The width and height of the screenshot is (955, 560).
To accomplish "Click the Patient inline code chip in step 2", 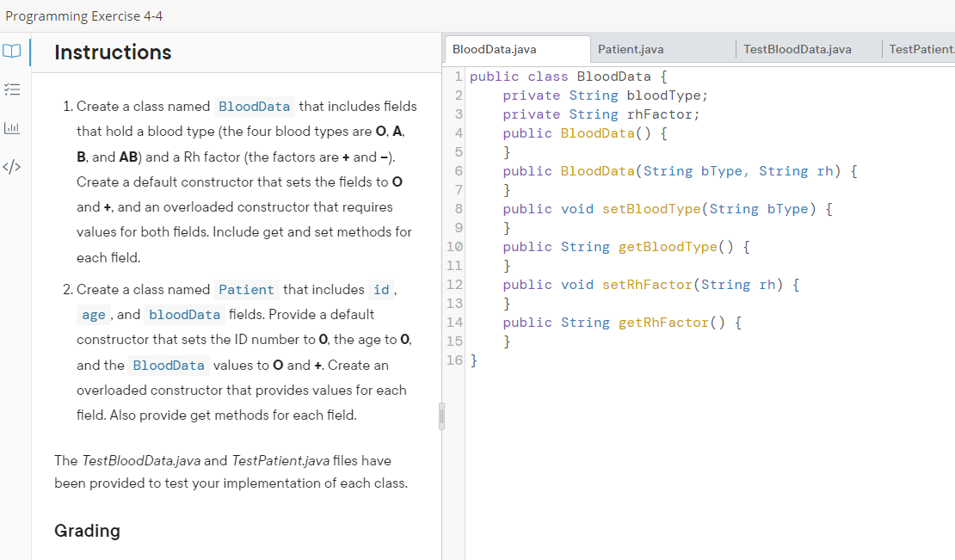I will tap(246, 290).
